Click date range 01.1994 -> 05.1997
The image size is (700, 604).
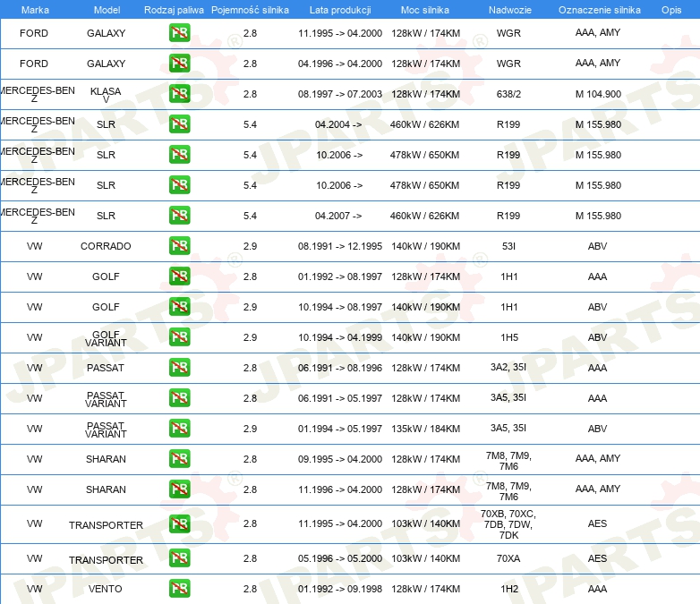click(340, 429)
